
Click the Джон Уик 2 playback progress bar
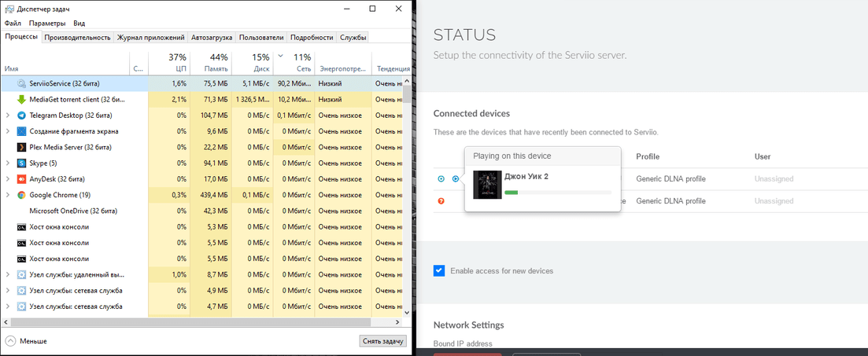(x=558, y=193)
